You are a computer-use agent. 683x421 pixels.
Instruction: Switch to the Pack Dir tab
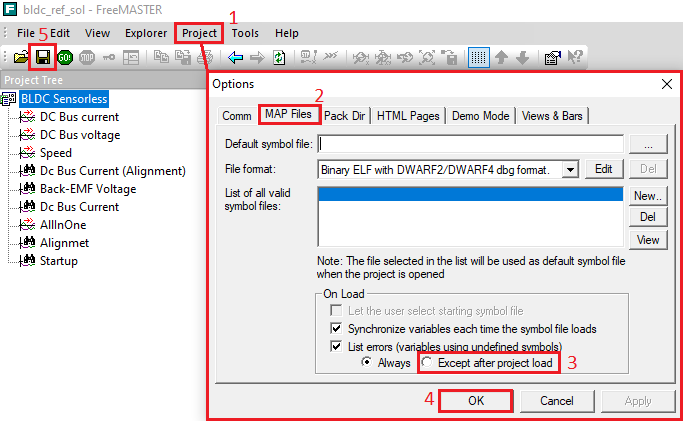[x=345, y=116]
